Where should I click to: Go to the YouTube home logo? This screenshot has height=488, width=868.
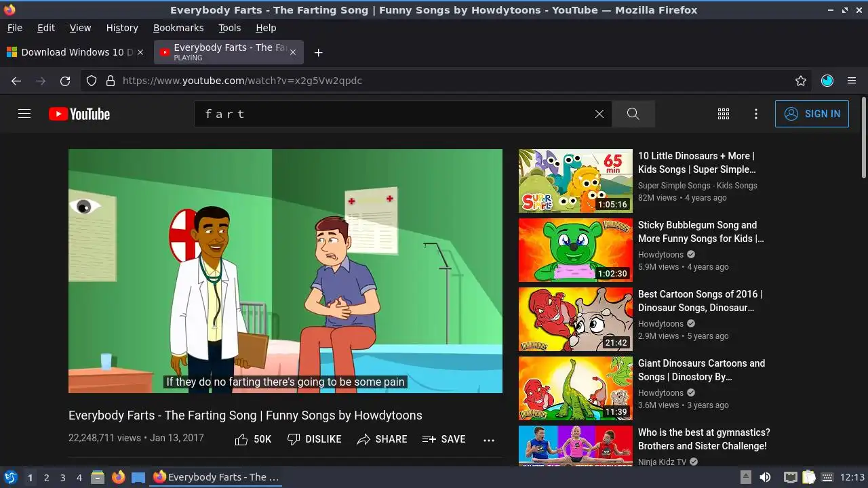pyautogui.click(x=79, y=114)
